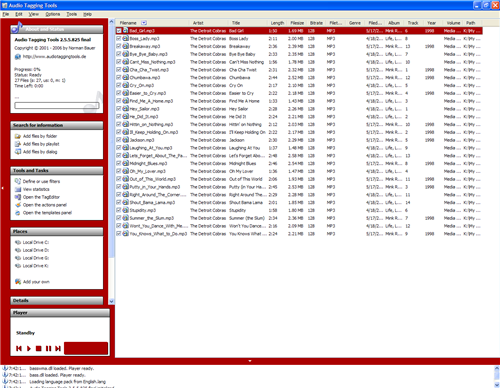The image size is (500, 388).
Task: Click the Add files by folder icon
Action: pos(18,136)
